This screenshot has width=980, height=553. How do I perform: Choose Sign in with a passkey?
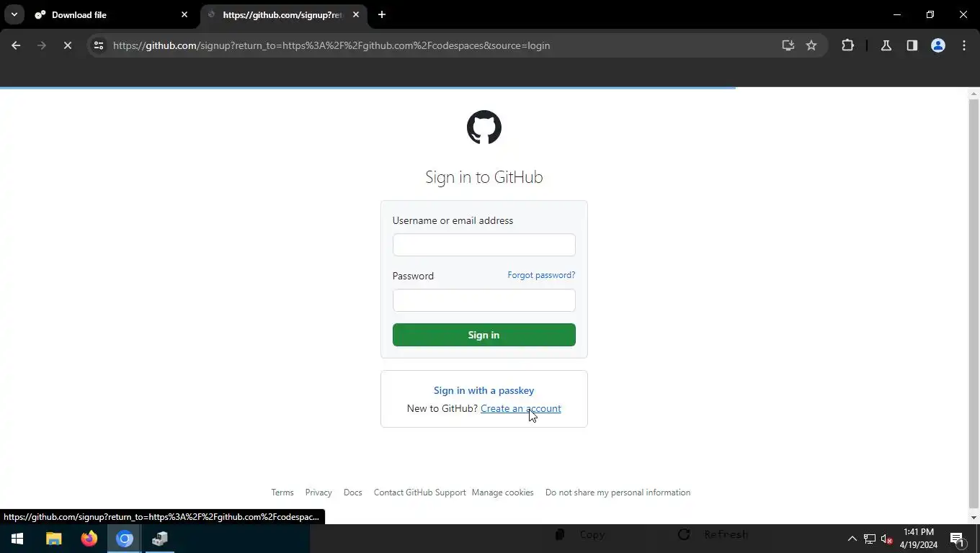click(x=484, y=390)
